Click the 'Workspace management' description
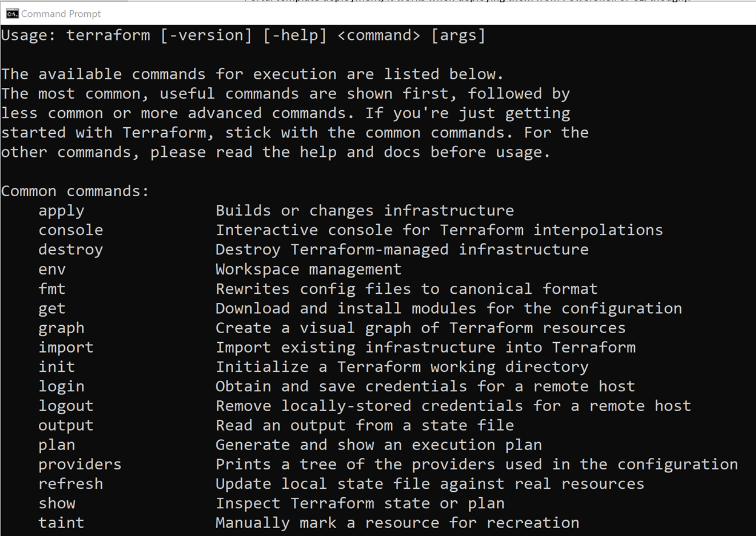Image resolution: width=756 pixels, height=536 pixels. click(x=308, y=270)
